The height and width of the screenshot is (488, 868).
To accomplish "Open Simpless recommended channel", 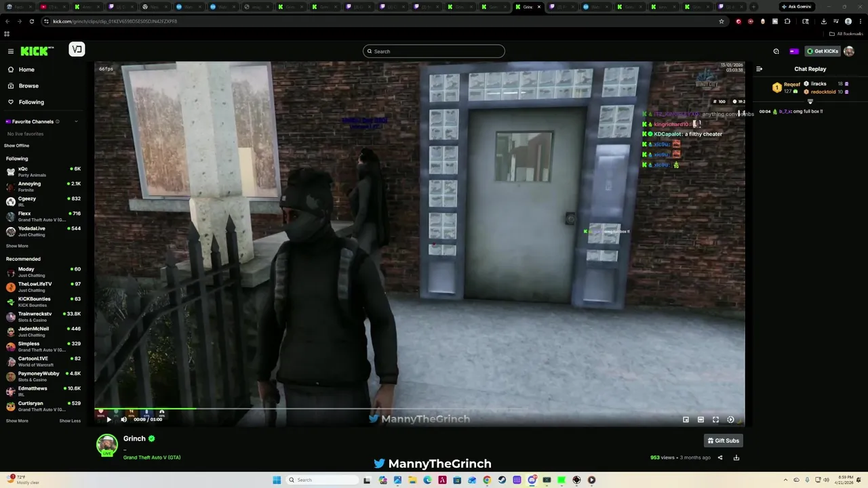I will click(x=43, y=346).
